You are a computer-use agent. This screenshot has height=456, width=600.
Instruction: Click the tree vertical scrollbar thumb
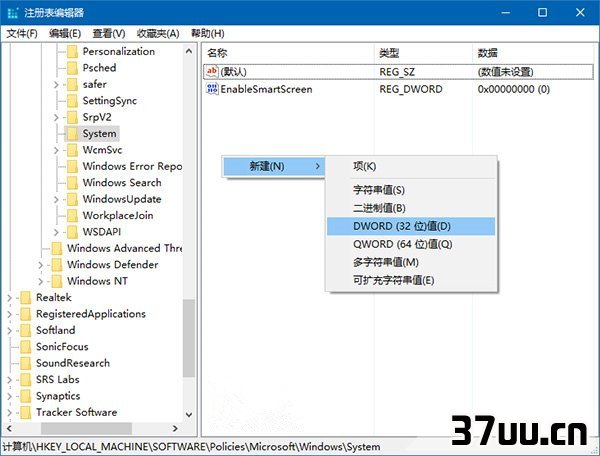click(x=189, y=338)
